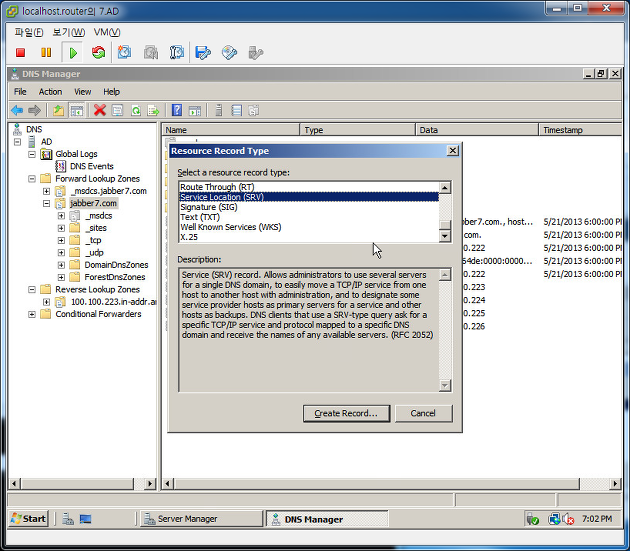Click the New Mail Exchanger icon in toolbar
Screen dimensions: 630x551
pos(254,110)
